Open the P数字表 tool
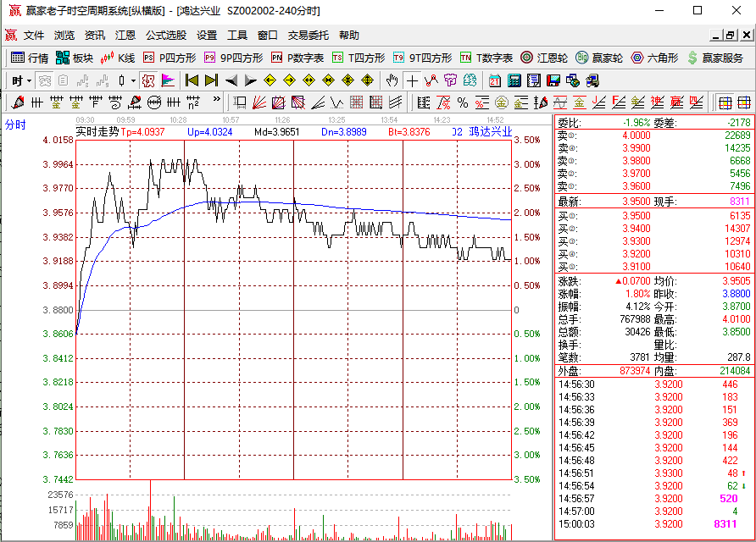The image size is (756, 542). point(297,58)
